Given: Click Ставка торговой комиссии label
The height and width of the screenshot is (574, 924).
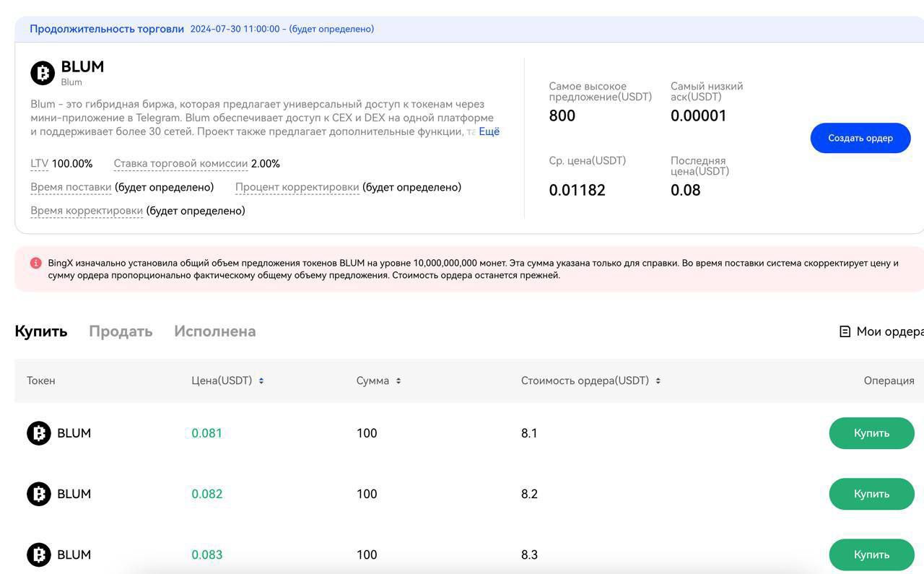Looking at the screenshot, I should pyautogui.click(x=180, y=164).
